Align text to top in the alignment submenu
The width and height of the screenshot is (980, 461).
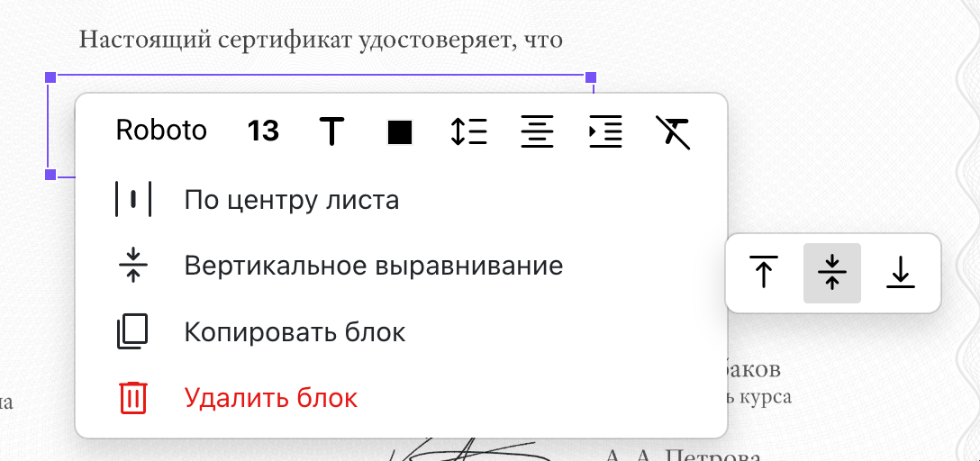(x=763, y=272)
